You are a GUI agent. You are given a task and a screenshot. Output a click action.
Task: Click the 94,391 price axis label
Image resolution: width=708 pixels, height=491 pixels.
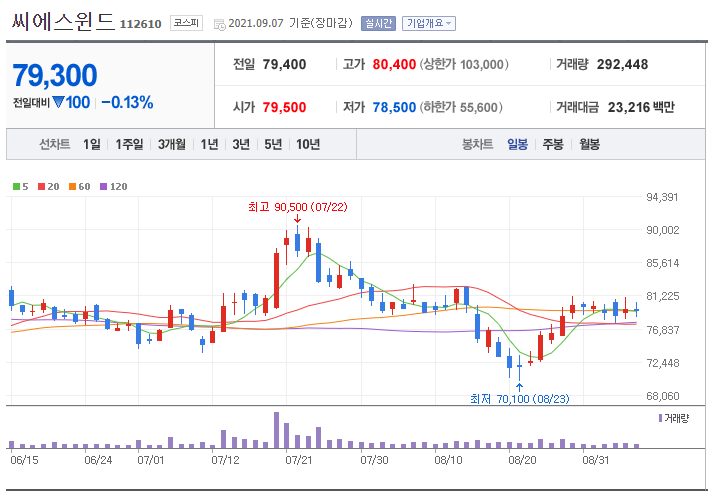662,197
